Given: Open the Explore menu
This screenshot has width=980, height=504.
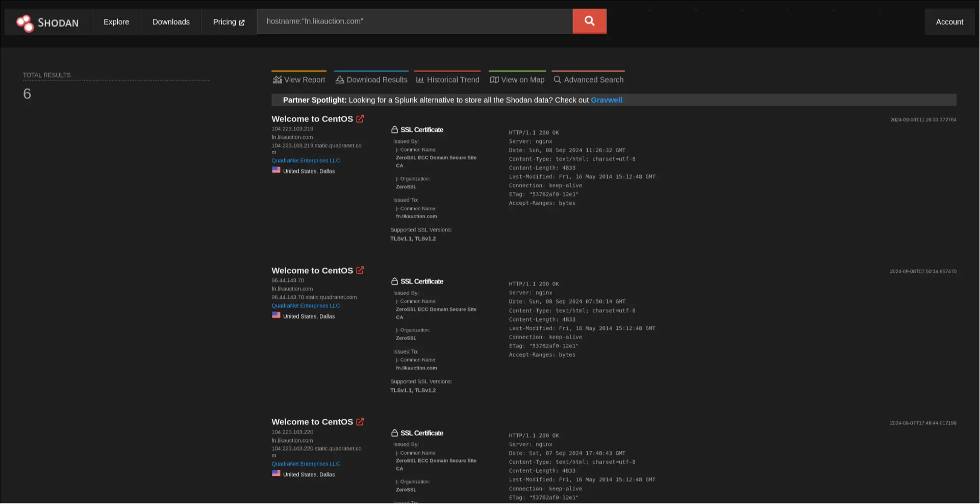Looking at the screenshot, I should (116, 22).
